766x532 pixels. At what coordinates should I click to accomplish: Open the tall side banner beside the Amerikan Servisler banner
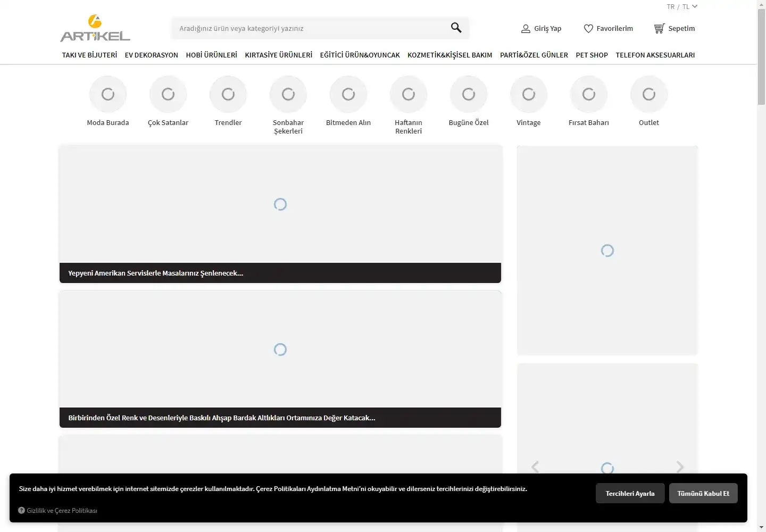[607, 251]
